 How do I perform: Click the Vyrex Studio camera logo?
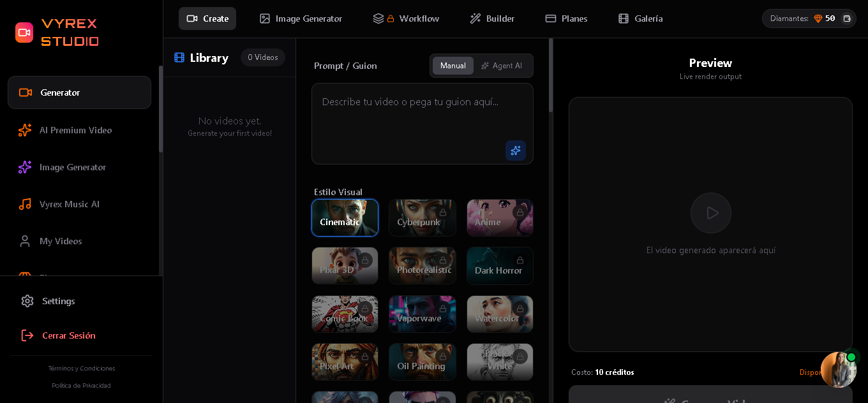24,33
